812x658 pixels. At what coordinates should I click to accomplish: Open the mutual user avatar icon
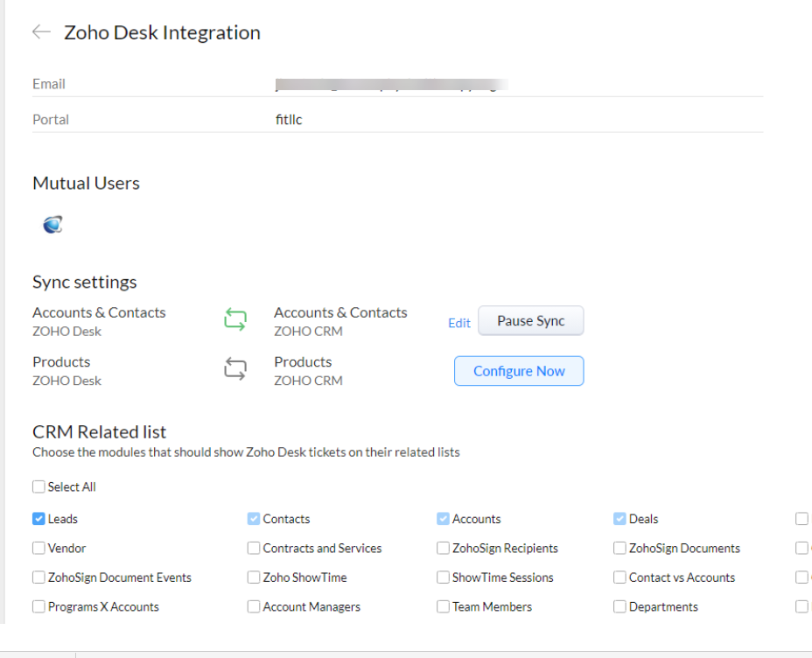point(52,225)
